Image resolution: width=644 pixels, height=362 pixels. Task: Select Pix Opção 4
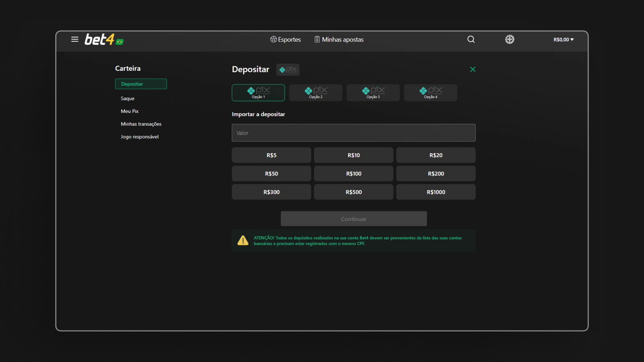(x=430, y=93)
